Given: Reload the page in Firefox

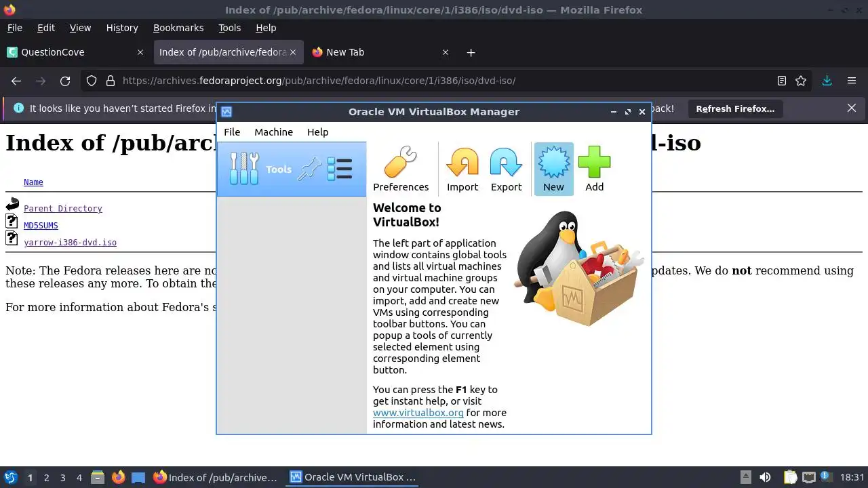Looking at the screenshot, I should coord(65,81).
